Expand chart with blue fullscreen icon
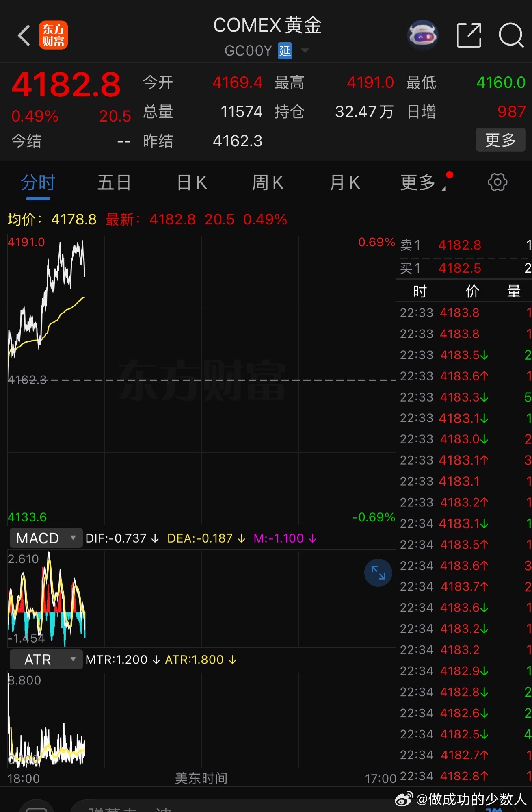The width and height of the screenshot is (532, 812). (378, 573)
